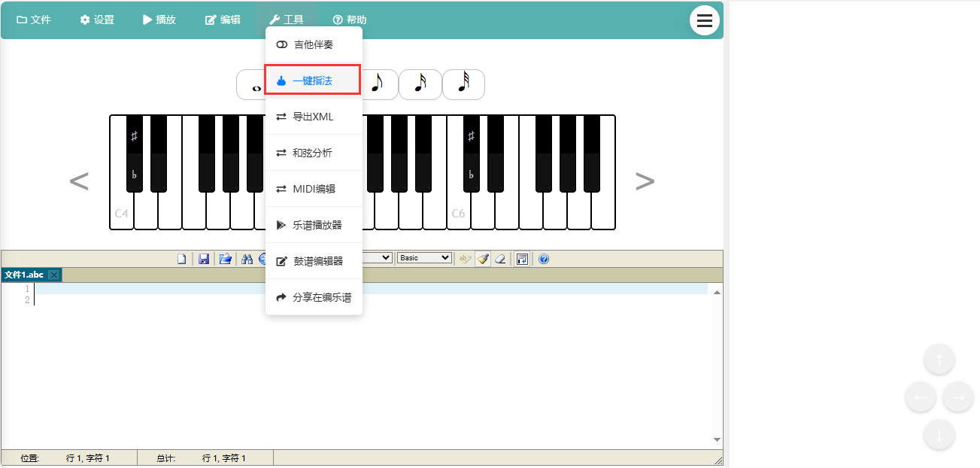Select the whole note duration button
Screen dimensions: 980x468
pyautogui.click(x=250, y=84)
